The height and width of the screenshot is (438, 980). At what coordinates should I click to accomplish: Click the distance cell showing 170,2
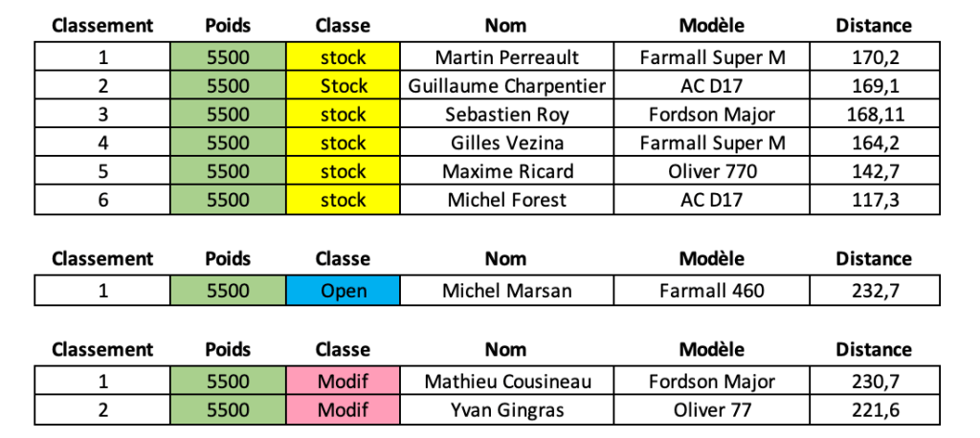[873, 57]
